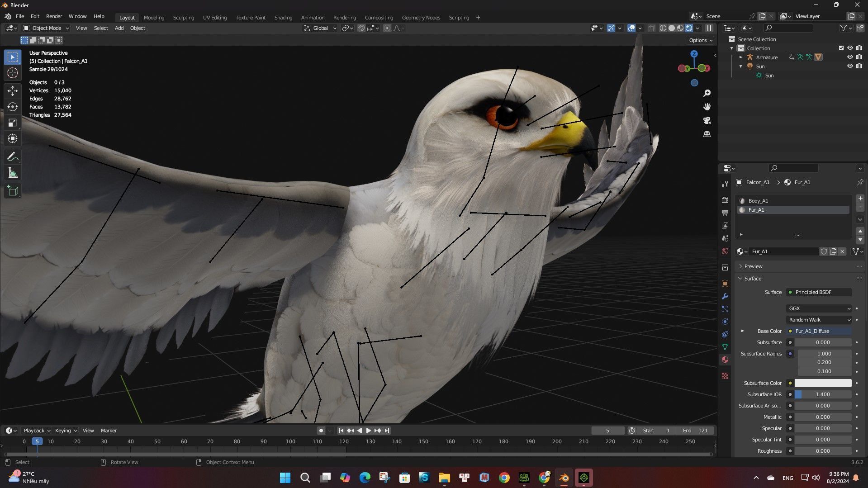Open Global transform orientation dropdown
Viewport: 868px width, 488px height.
coord(320,28)
